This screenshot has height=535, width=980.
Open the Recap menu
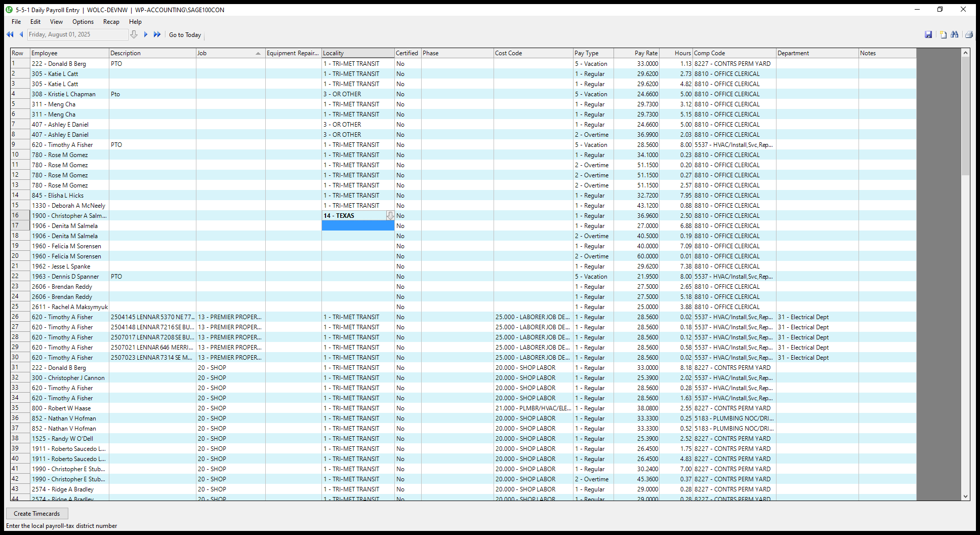click(111, 22)
